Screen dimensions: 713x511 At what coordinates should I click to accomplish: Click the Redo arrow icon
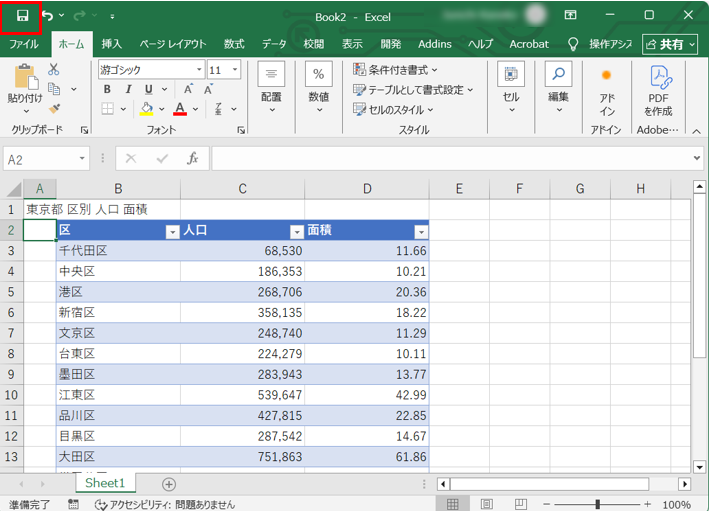tap(80, 16)
